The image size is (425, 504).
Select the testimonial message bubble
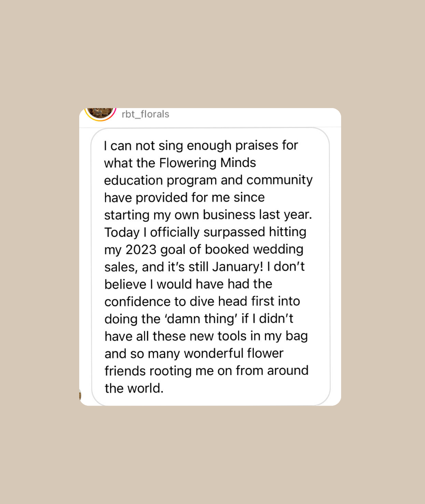pyautogui.click(x=211, y=267)
